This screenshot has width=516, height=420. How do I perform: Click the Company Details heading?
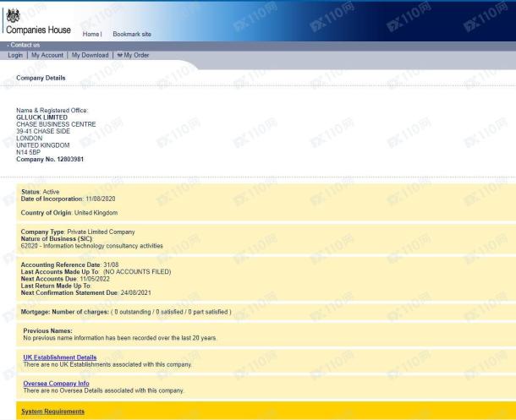point(41,78)
